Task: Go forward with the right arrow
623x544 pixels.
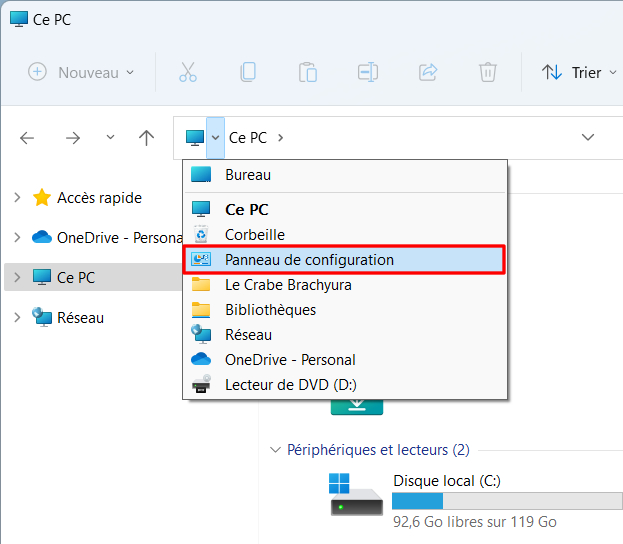Action: point(73,138)
